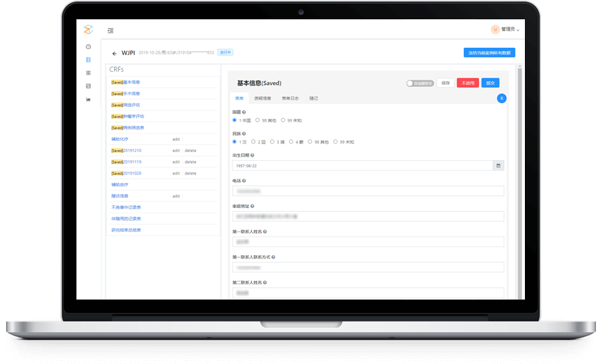Screen dimensions: 598x364
Task: Click the sidebar menu collapse icon
Action: click(x=110, y=31)
